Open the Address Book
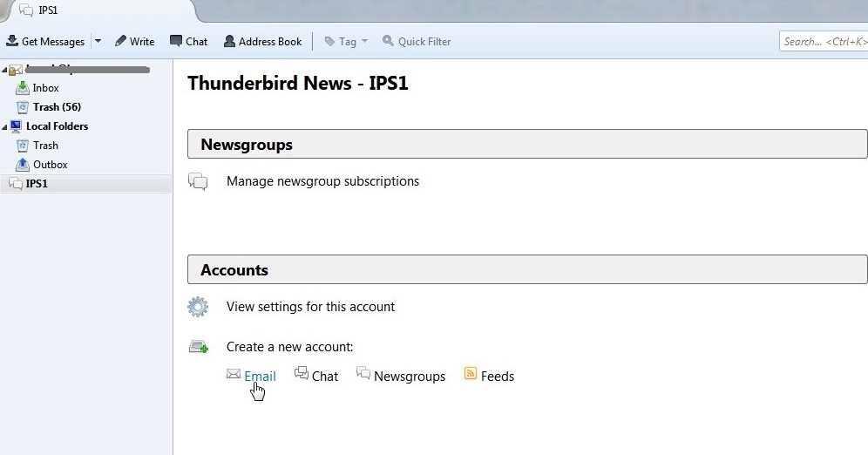Image resolution: width=868 pixels, height=455 pixels. click(x=263, y=41)
